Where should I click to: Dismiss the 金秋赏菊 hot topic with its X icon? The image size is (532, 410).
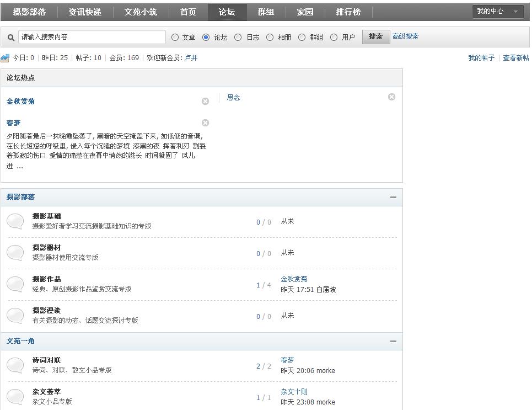pos(205,102)
